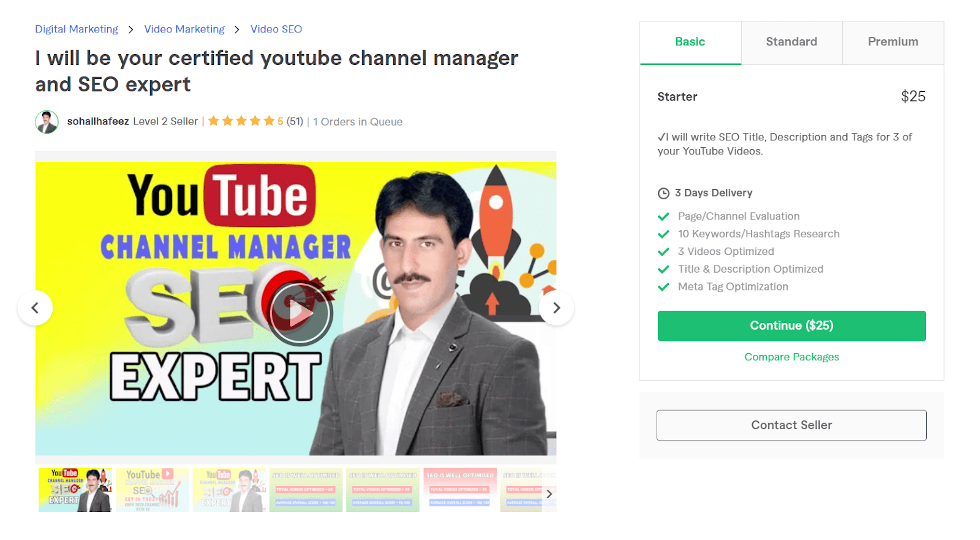
Task: Click the Contact Seller button
Action: click(x=791, y=425)
